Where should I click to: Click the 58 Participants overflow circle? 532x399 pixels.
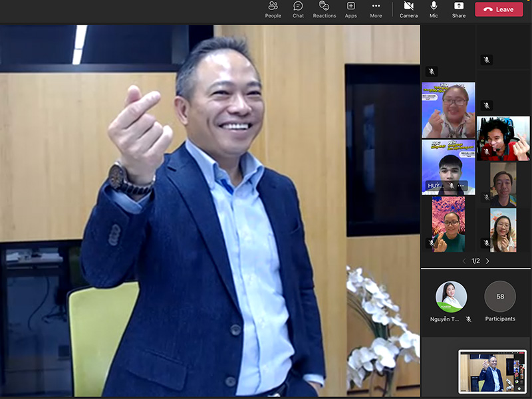point(500,297)
